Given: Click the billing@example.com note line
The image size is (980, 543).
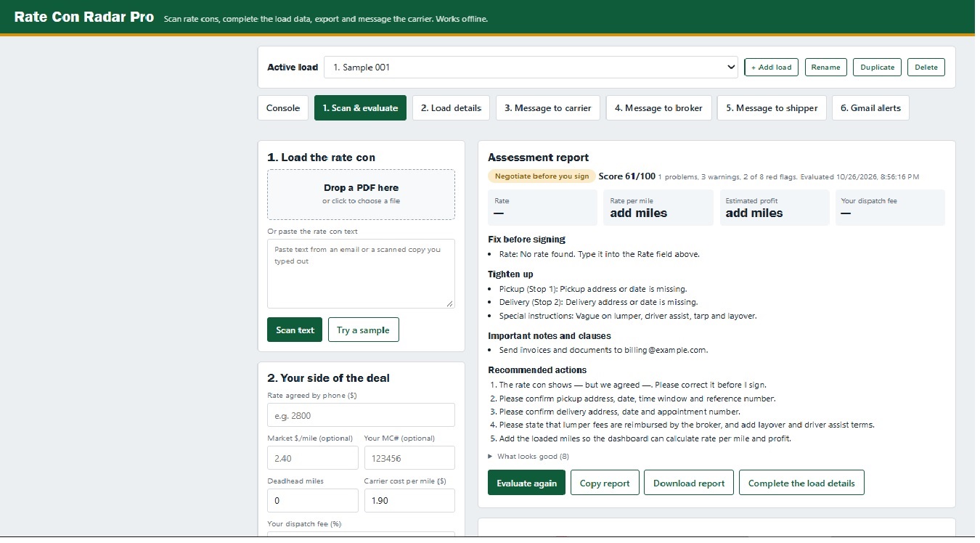Looking at the screenshot, I should click(603, 350).
